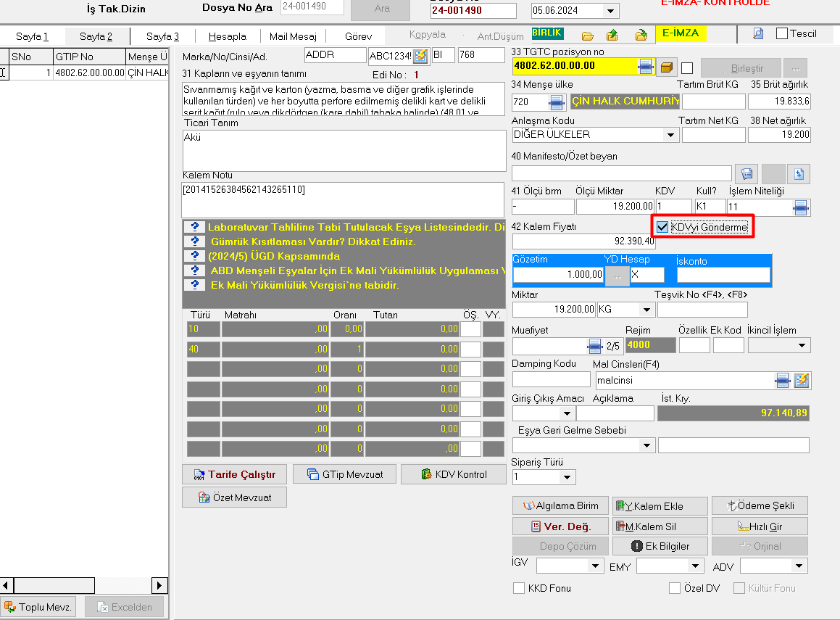Click the add-document icon beside Manifesto field
Image resolution: width=840 pixels, height=620 pixels.
(799, 173)
